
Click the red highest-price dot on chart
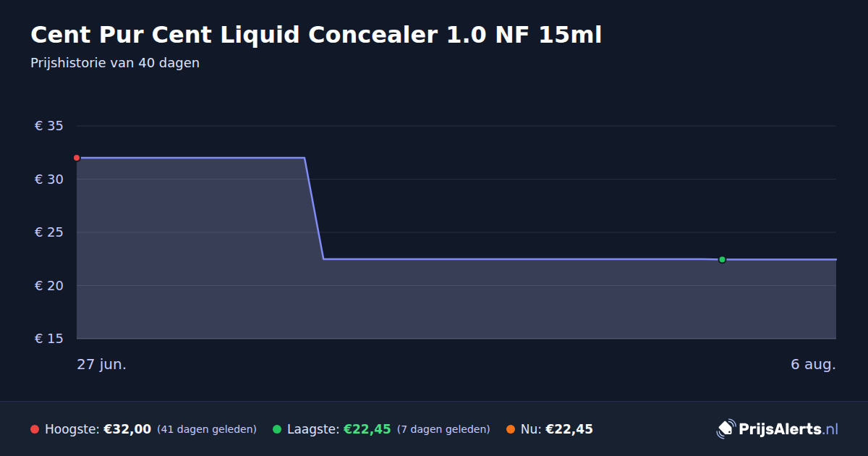pyautogui.click(x=77, y=158)
